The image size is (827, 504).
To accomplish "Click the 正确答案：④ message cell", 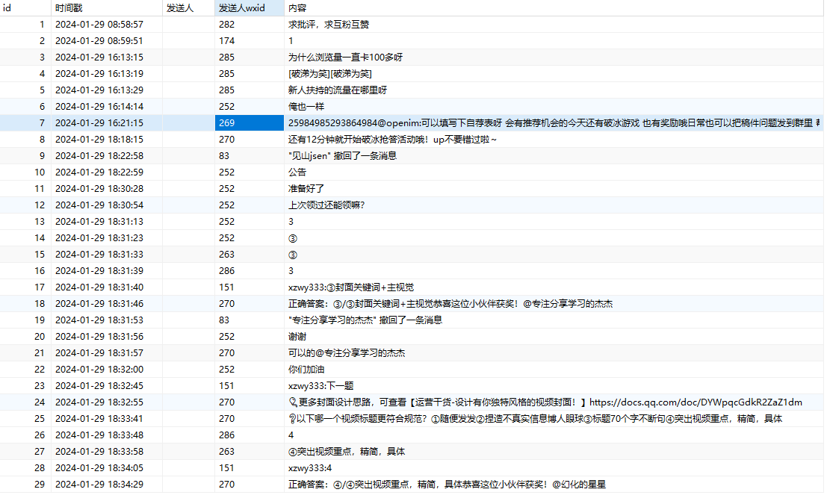I will click(554, 484).
